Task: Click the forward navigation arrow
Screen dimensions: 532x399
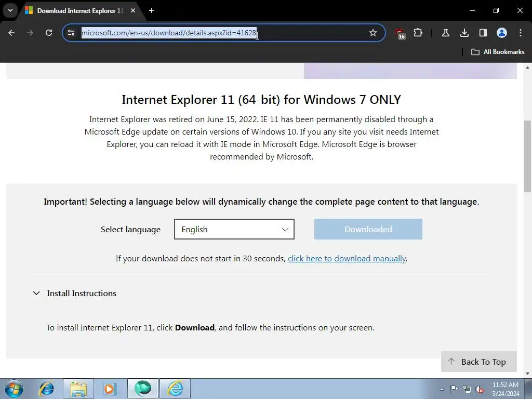Action: click(x=30, y=33)
